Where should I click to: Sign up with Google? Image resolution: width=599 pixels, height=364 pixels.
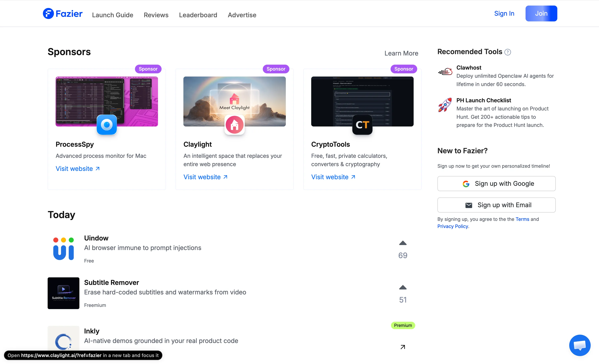coord(496,184)
